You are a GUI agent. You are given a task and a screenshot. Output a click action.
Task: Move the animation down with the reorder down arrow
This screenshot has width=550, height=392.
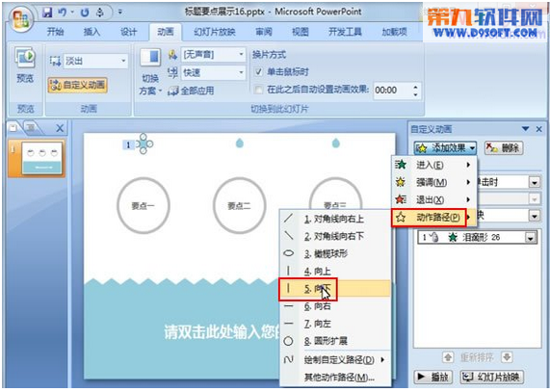coord(507,357)
